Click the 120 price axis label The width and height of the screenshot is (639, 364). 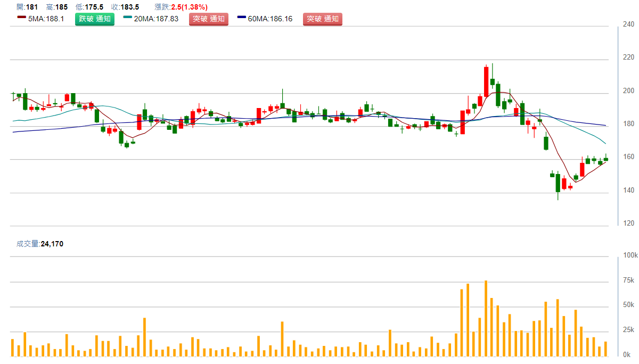tap(628, 224)
